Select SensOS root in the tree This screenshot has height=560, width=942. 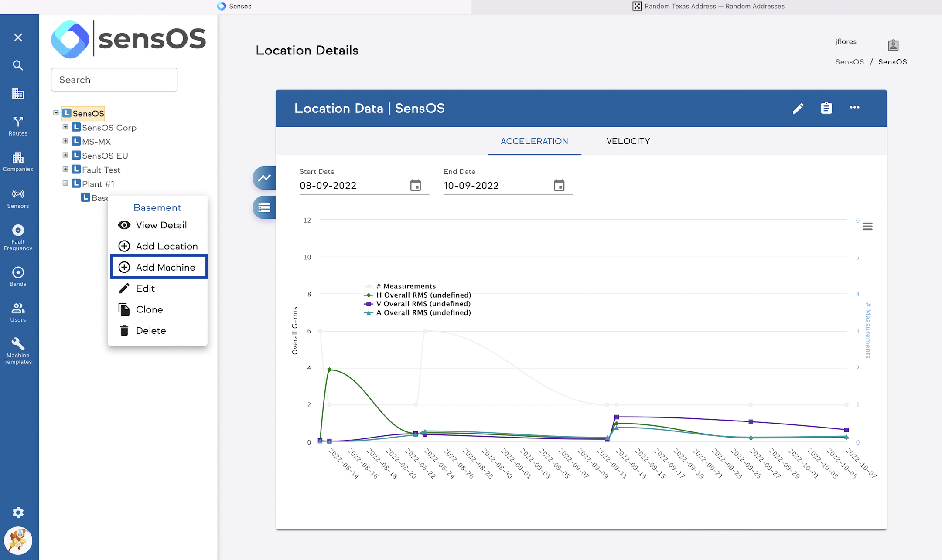(83, 113)
